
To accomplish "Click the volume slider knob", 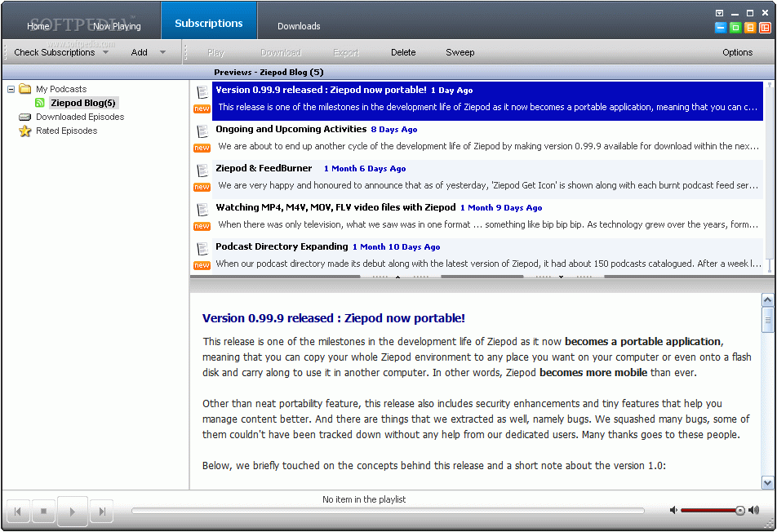I will tap(739, 511).
